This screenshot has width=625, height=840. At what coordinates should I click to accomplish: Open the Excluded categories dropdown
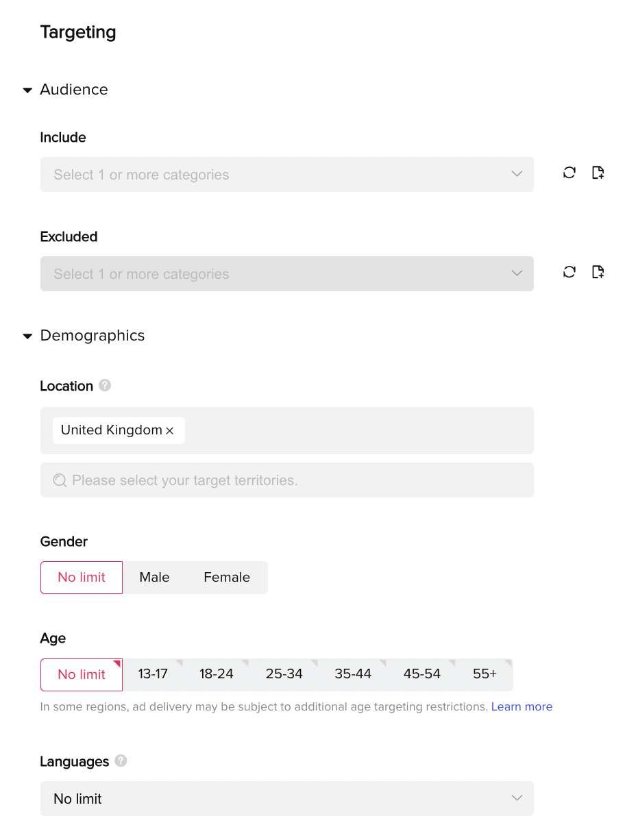286,274
